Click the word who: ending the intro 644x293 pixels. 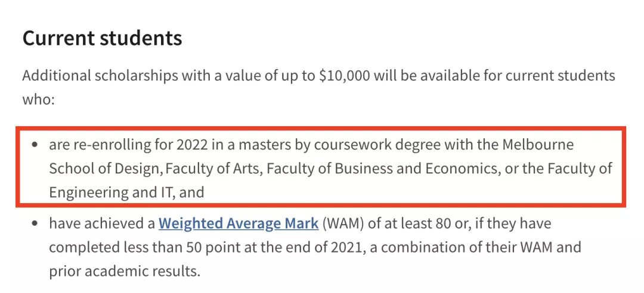pyautogui.click(x=39, y=99)
